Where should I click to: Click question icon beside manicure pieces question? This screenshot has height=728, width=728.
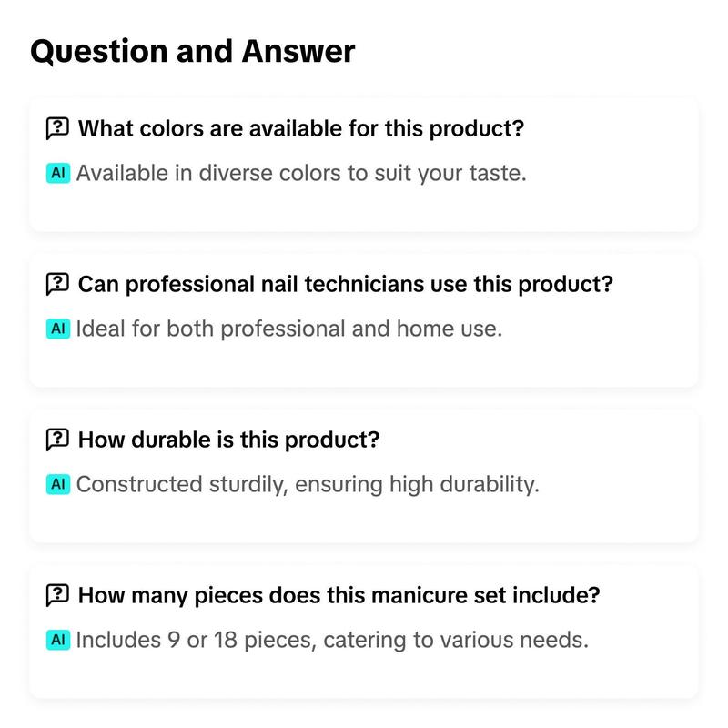pyautogui.click(x=57, y=595)
